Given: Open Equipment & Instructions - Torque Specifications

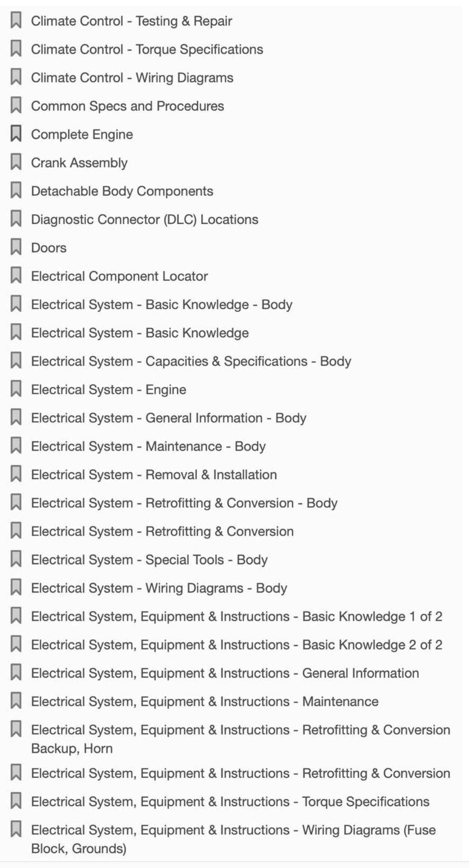Looking at the screenshot, I should pyautogui.click(x=230, y=802).
